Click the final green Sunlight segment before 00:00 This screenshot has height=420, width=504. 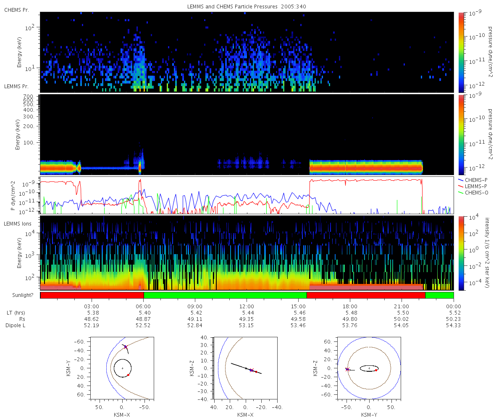tap(439, 295)
